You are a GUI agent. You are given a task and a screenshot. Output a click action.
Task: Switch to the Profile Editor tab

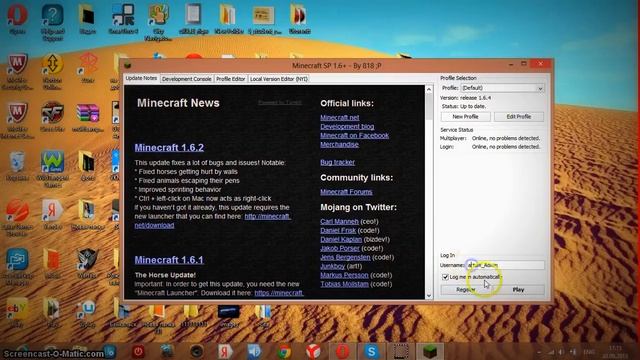230,79
